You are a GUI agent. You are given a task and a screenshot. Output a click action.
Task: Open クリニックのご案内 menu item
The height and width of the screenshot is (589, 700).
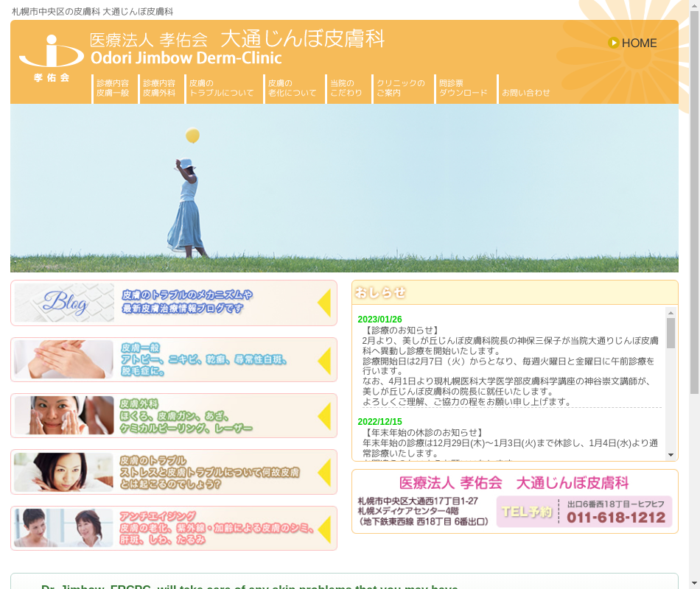(x=400, y=88)
